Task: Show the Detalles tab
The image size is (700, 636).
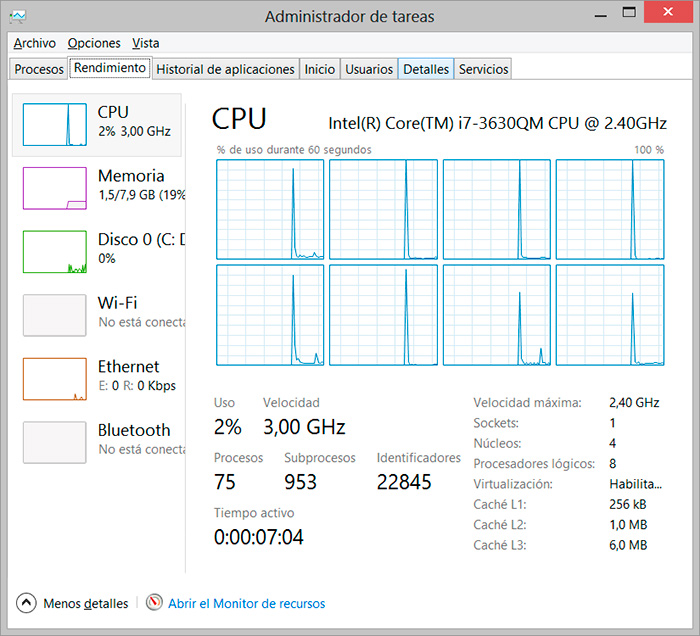Action: pyautogui.click(x=426, y=69)
